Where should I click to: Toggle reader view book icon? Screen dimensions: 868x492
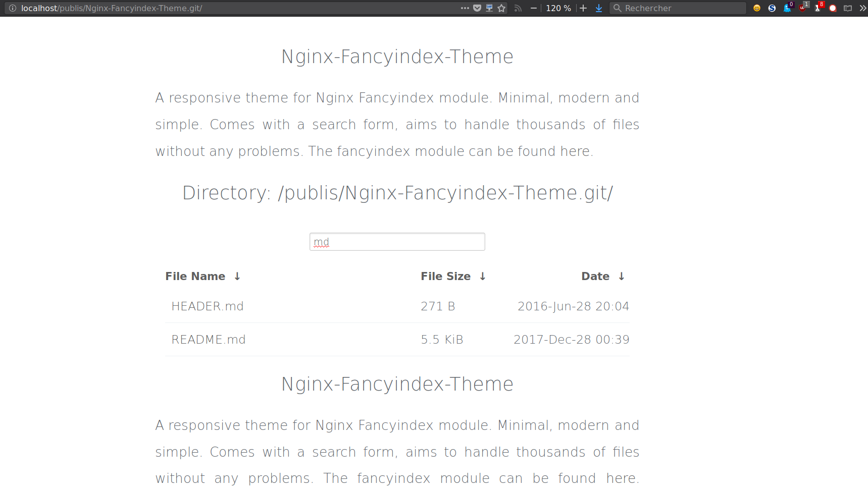point(848,8)
